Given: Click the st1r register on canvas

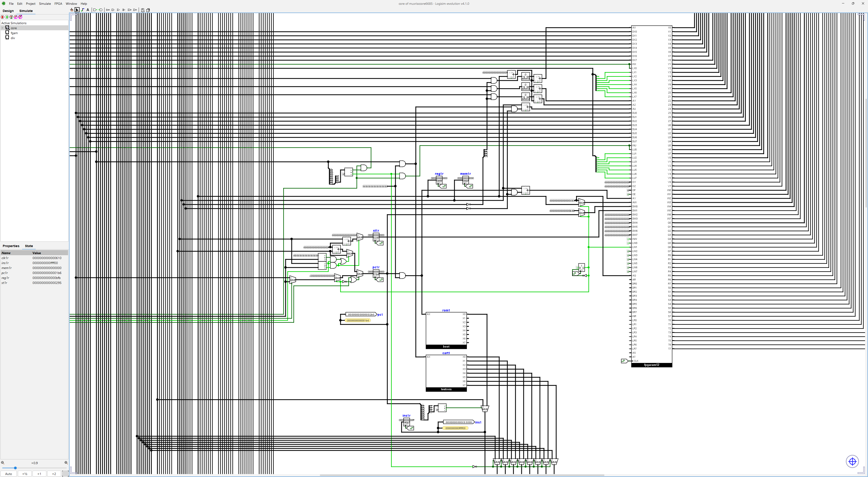Looking at the screenshot, I should coord(376,237).
